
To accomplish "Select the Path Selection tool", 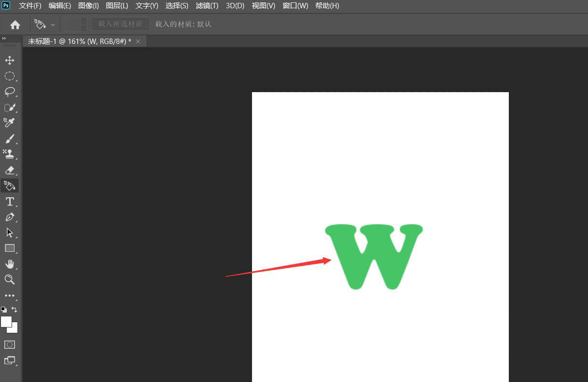I will point(10,232).
